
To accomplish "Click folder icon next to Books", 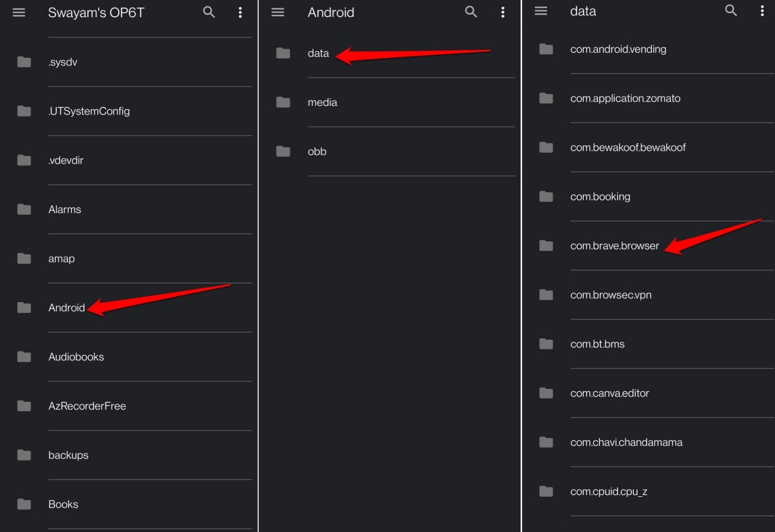I will tap(24, 504).
